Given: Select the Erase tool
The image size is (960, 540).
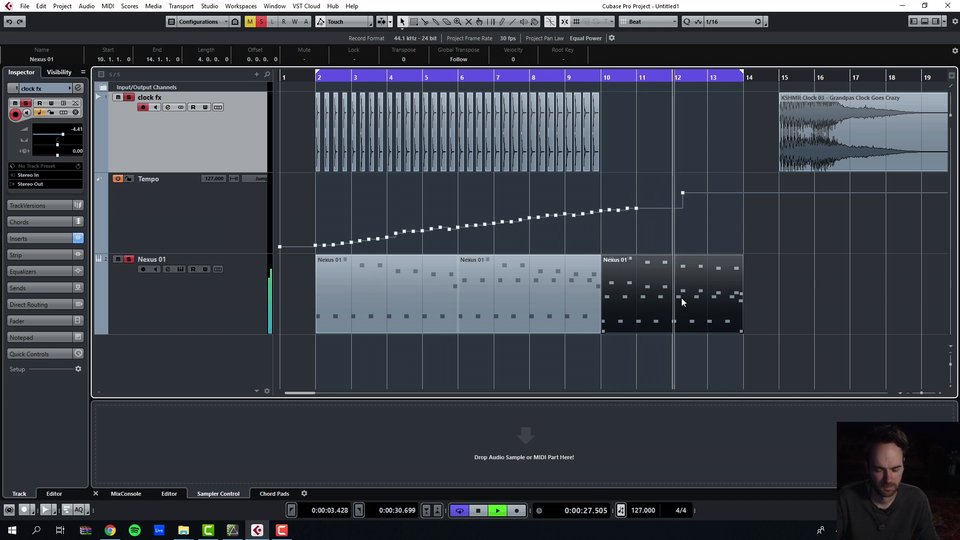Looking at the screenshot, I should (x=446, y=21).
